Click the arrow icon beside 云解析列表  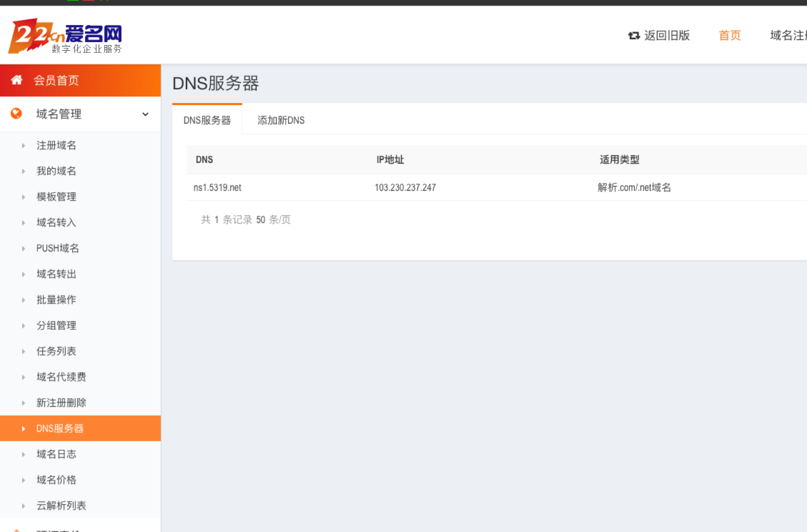[x=24, y=505]
